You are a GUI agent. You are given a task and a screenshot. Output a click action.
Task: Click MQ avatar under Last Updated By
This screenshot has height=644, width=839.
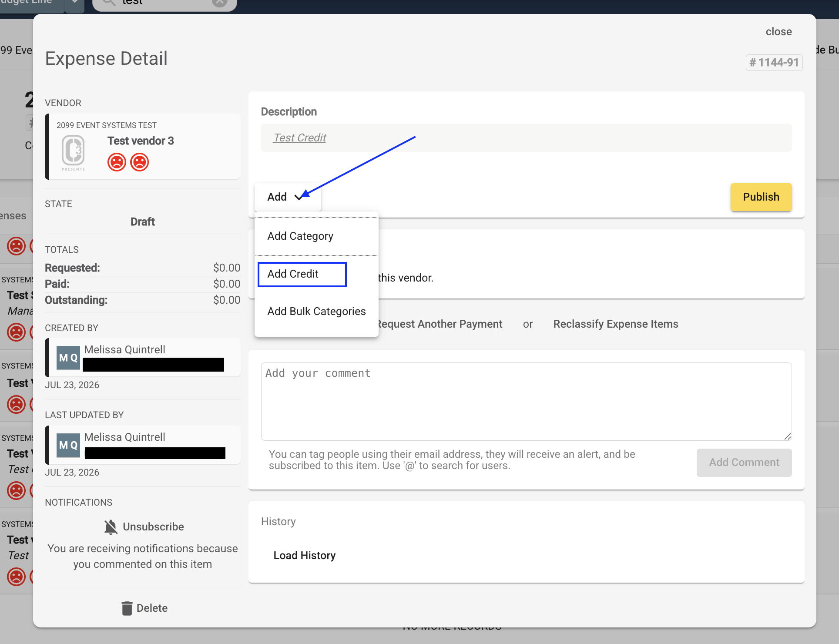coord(68,445)
